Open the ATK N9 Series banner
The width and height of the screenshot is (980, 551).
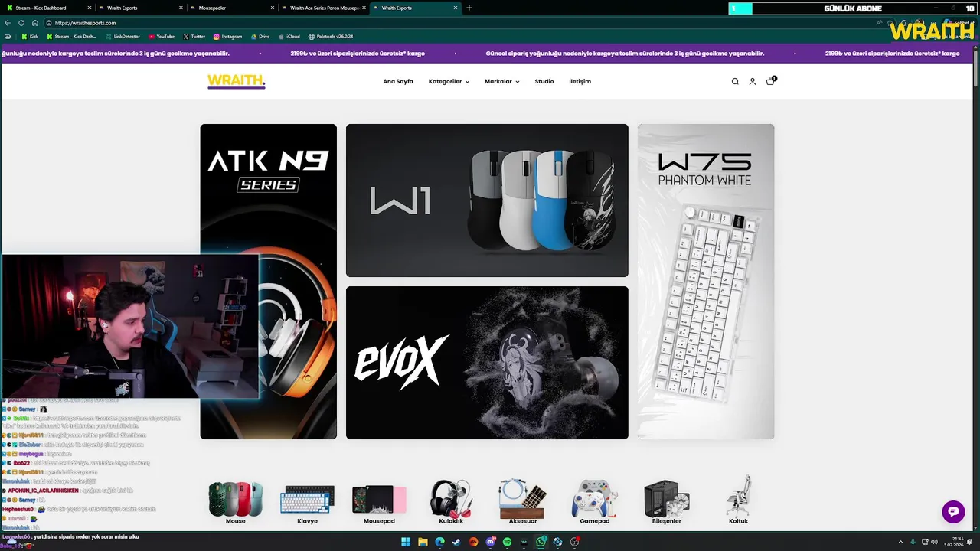[268, 282]
